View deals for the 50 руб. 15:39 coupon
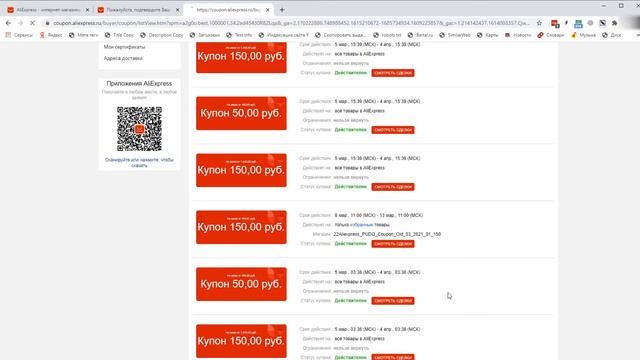 tap(393, 130)
